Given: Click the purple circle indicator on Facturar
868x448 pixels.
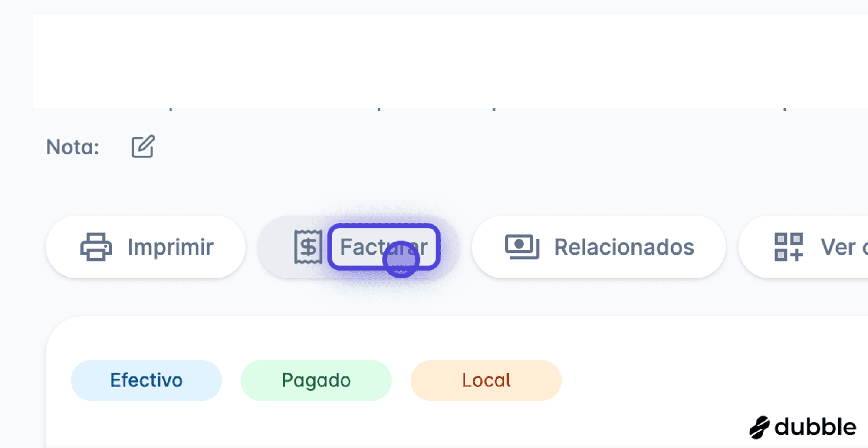Looking at the screenshot, I should 401,259.
